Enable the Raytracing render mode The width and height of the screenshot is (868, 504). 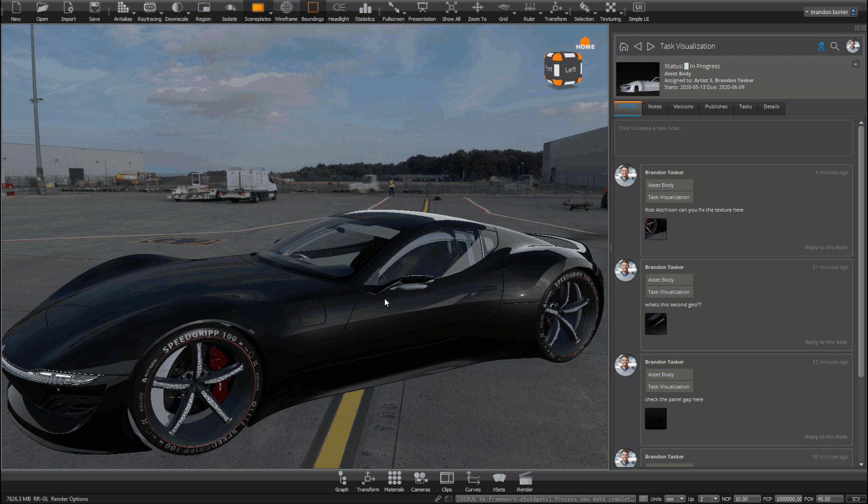click(x=150, y=10)
